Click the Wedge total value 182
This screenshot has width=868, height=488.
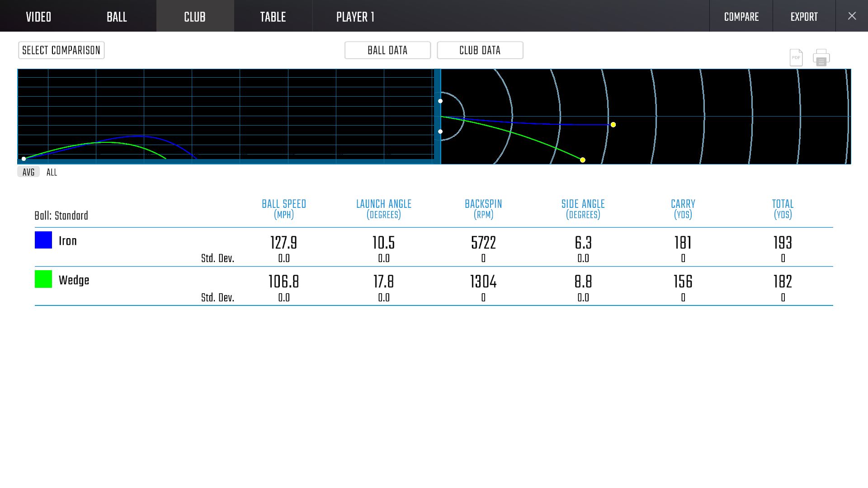point(783,282)
